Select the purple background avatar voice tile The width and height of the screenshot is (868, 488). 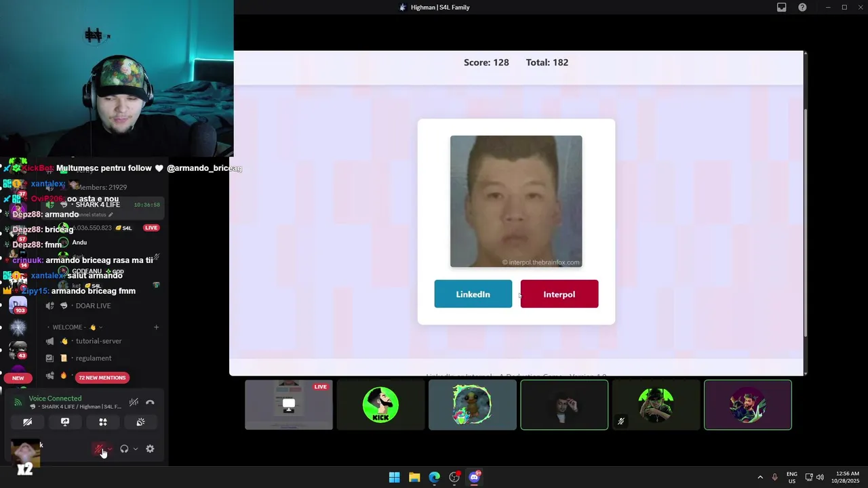pos(748,405)
